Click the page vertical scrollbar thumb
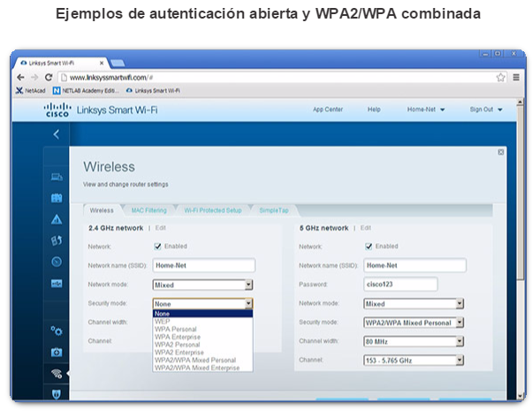532x411 pixels. pos(520,193)
